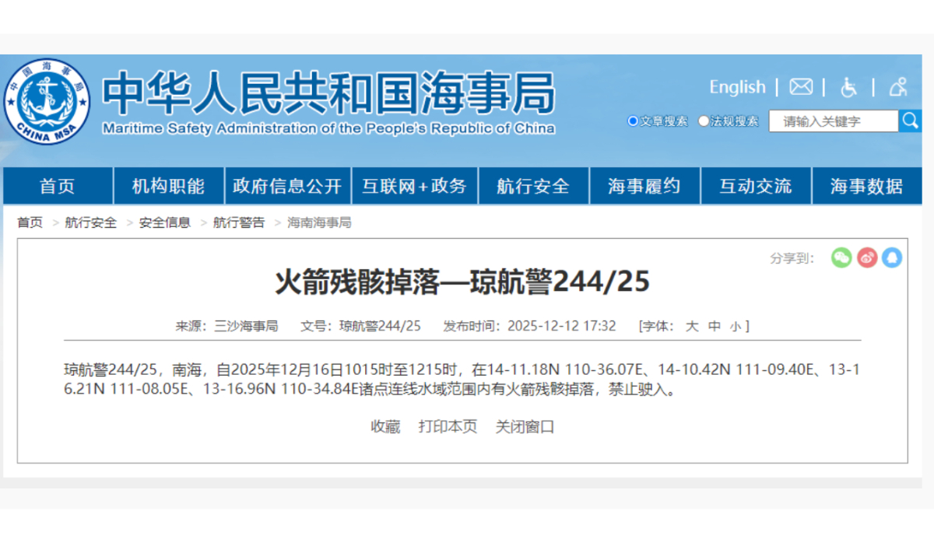Screen dimensions: 934x560
Task: Click the user login icon at top right
Action: tap(898, 87)
